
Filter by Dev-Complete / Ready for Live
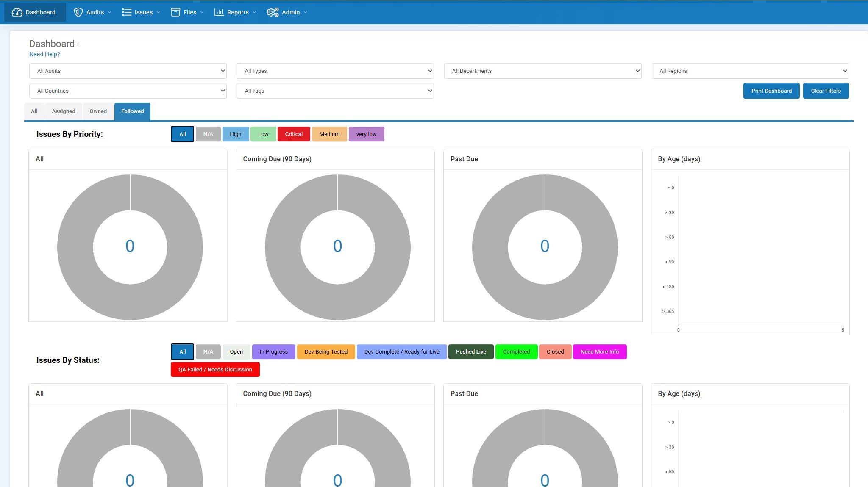402,352
